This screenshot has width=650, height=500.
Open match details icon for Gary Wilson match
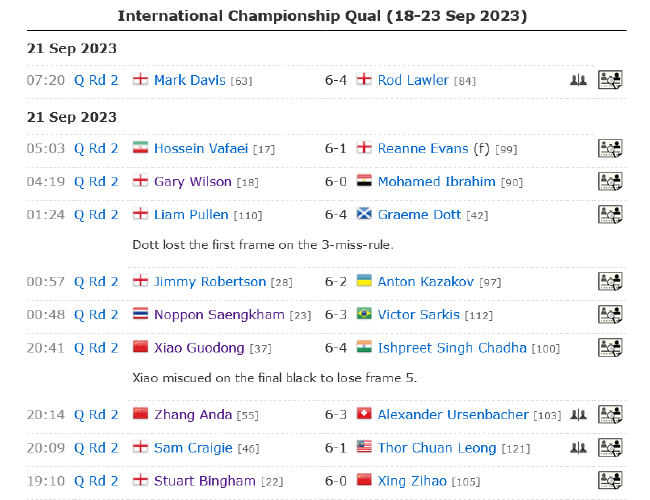[610, 181]
